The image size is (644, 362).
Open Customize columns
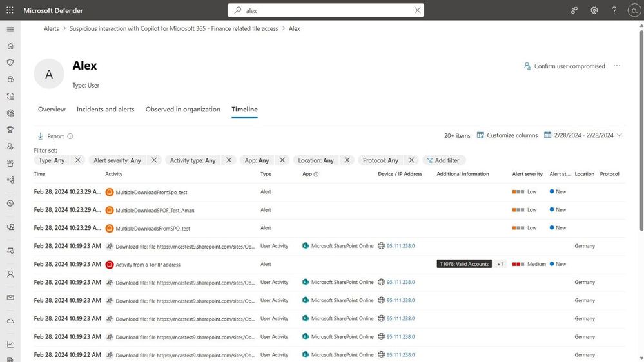pos(507,135)
